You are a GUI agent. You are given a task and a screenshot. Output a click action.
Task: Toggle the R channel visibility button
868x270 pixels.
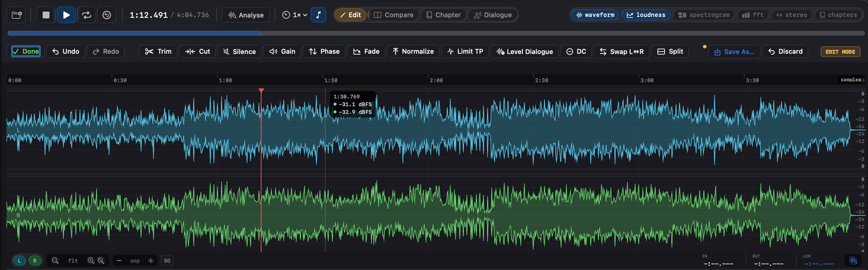click(35, 261)
